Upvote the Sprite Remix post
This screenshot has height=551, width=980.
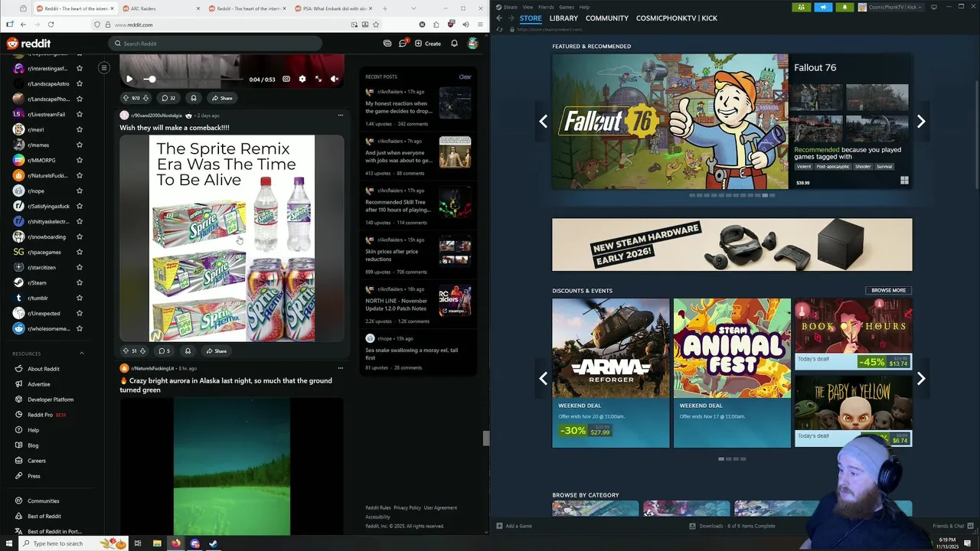click(126, 350)
